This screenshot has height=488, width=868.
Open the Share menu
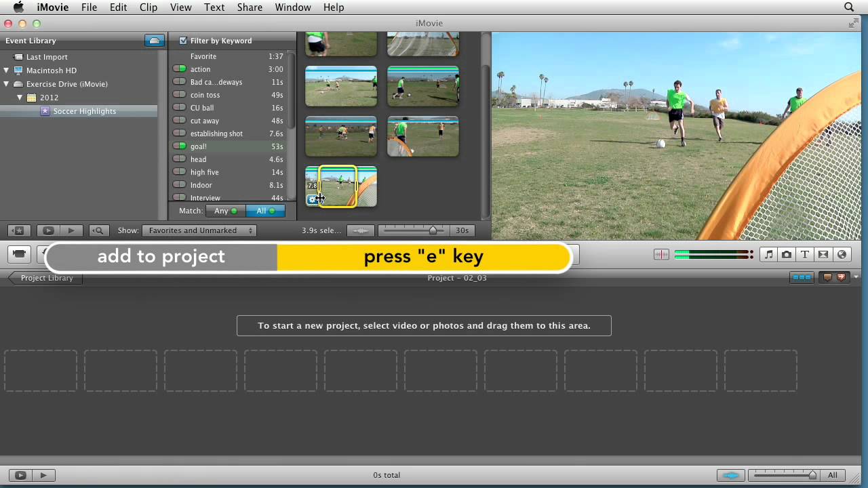(250, 7)
